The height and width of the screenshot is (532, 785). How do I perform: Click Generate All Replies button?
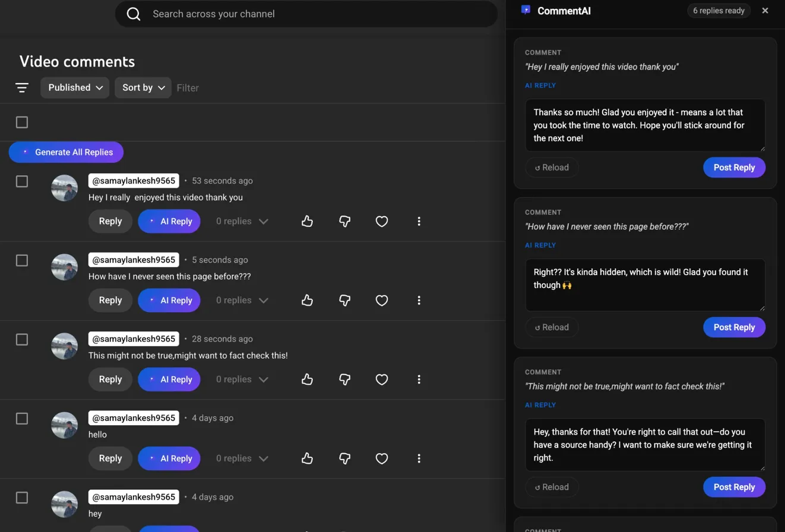(66, 152)
